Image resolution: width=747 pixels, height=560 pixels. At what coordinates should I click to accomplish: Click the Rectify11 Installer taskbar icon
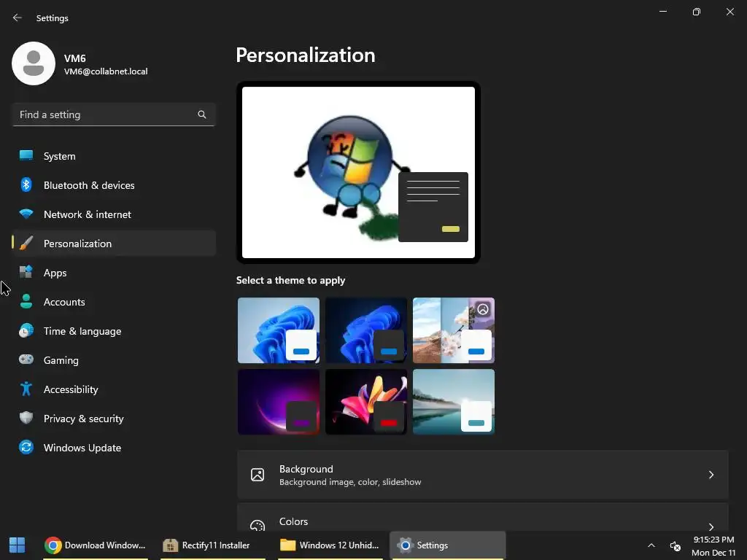(x=170, y=545)
